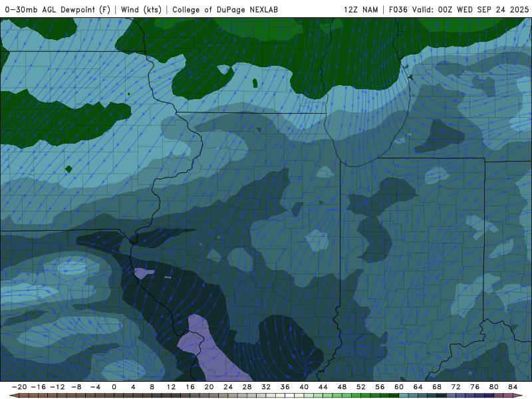Viewport: 532px width, 399px height.
Task: Click the "F036" forecast hour label
Action: [398, 9]
